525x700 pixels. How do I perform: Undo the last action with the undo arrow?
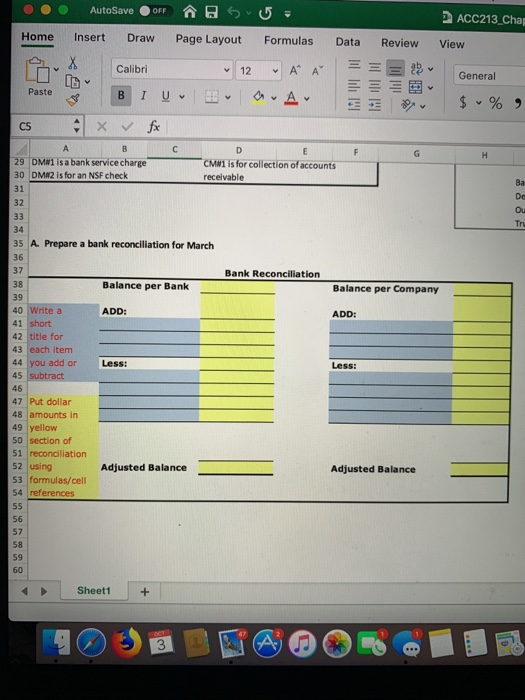point(233,13)
